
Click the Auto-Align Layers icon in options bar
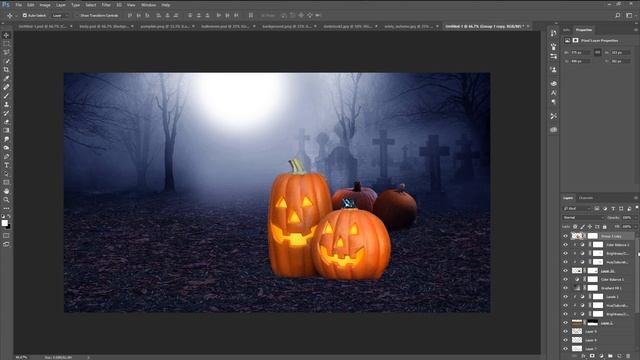pyautogui.click(x=251, y=16)
